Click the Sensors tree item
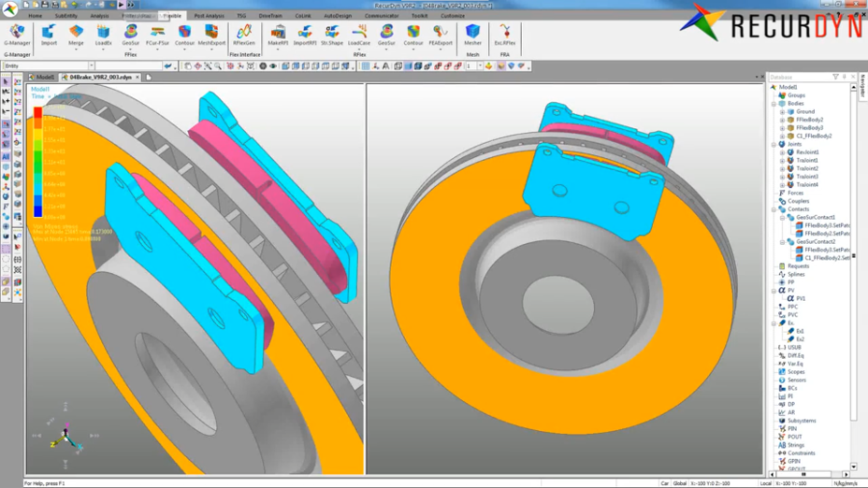This screenshot has width=868, height=488. click(x=797, y=380)
